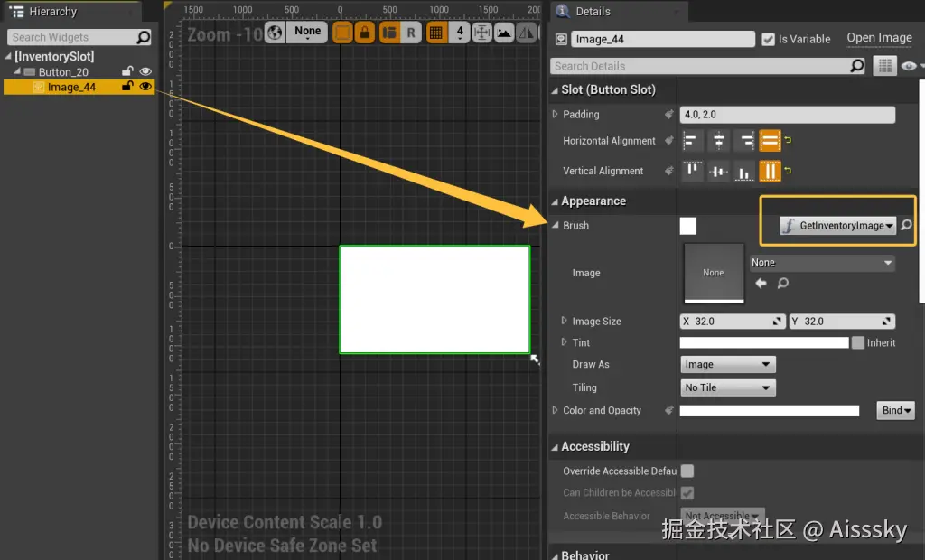Select left horizontal alignment icon
This screenshot has width=925, height=560.
point(692,140)
